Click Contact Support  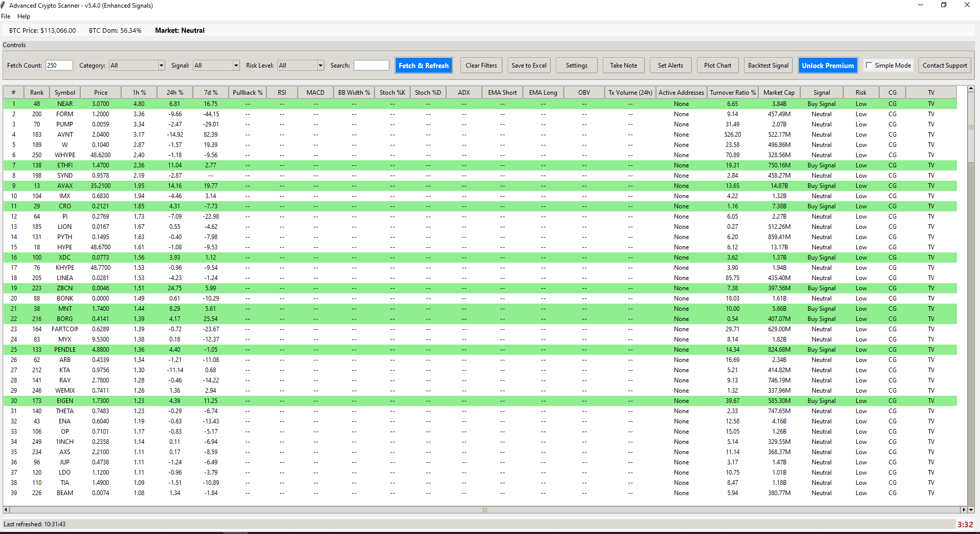coord(944,65)
